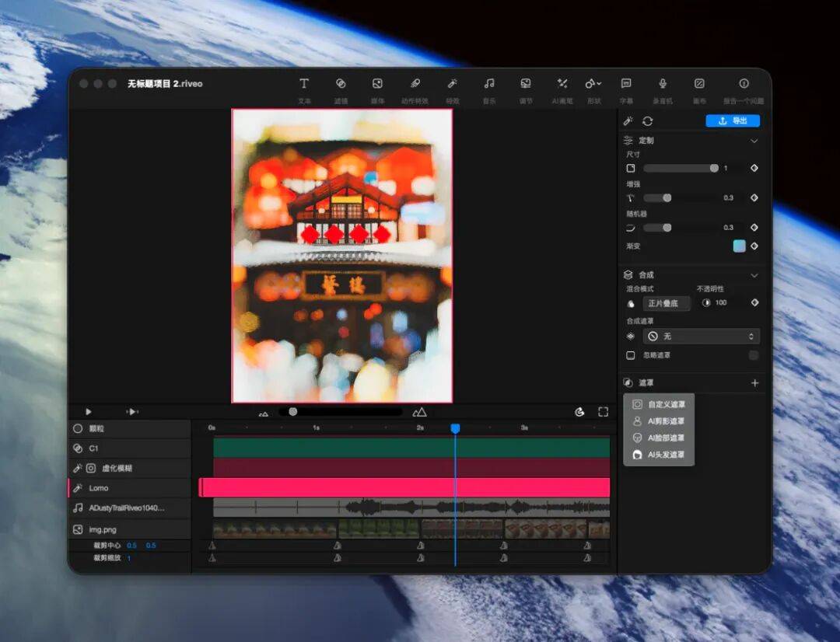Collapse the 定制 section chevron

point(754,141)
